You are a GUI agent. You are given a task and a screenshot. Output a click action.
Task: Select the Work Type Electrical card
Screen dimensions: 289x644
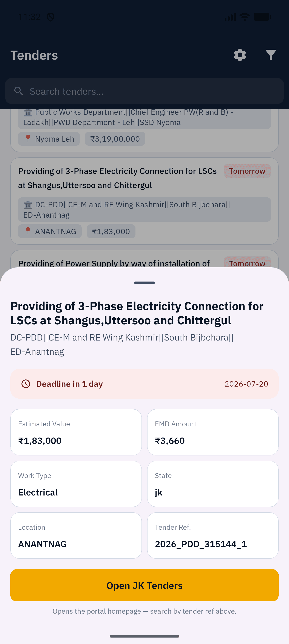tap(76, 484)
